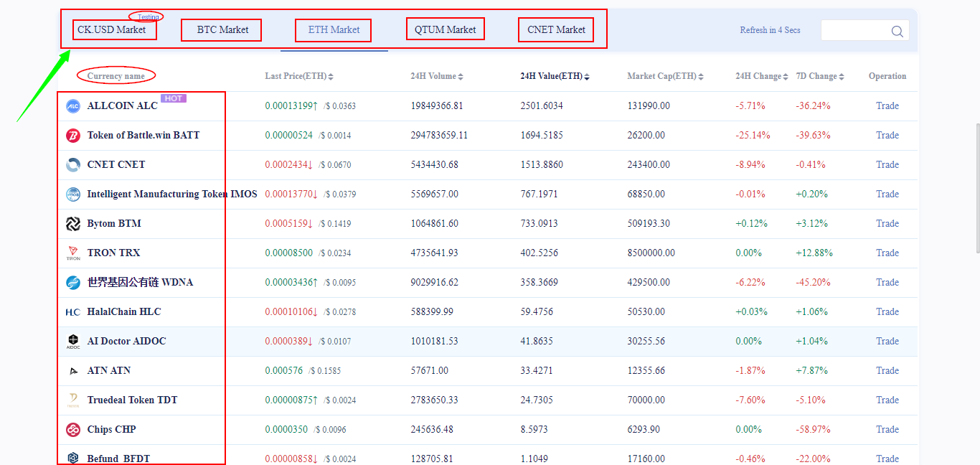Click the 8500000.00 market cap value

651,253
